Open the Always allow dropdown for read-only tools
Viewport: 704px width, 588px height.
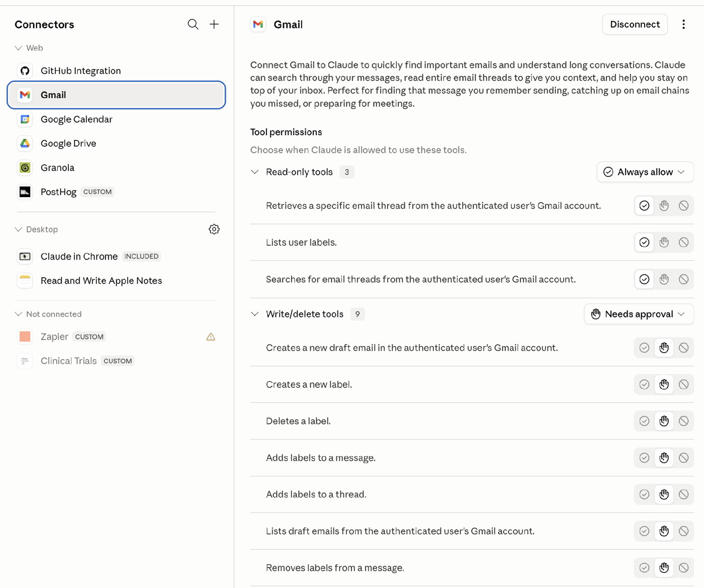[645, 172]
